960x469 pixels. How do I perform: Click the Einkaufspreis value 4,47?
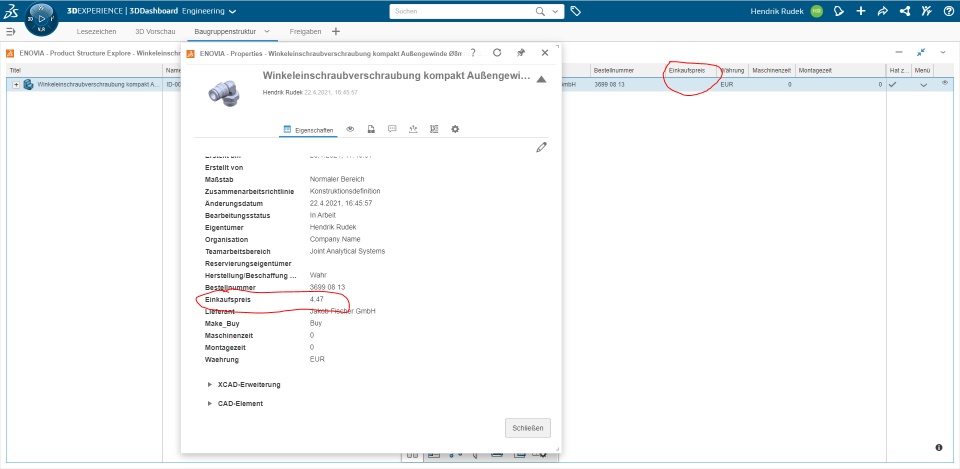click(x=317, y=299)
